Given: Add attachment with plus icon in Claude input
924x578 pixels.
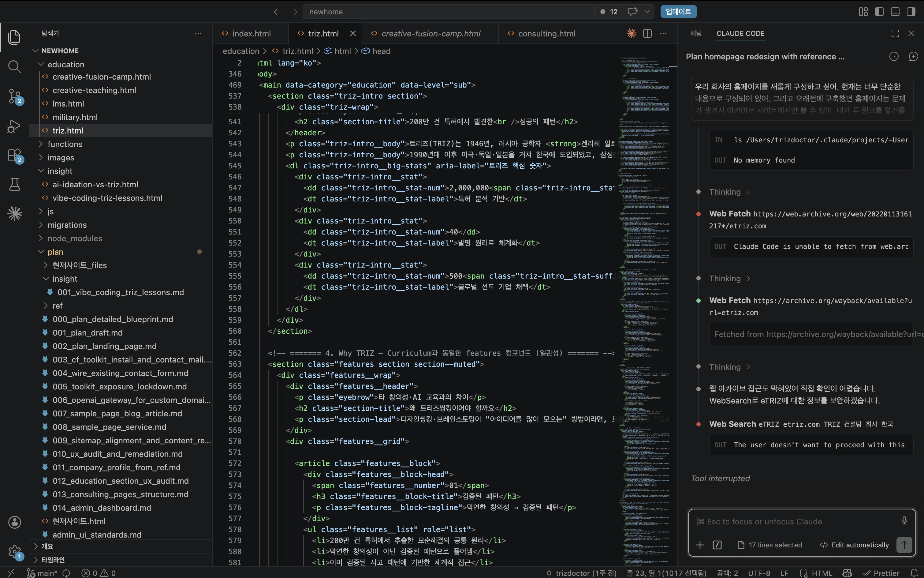Looking at the screenshot, I should 700,545.
